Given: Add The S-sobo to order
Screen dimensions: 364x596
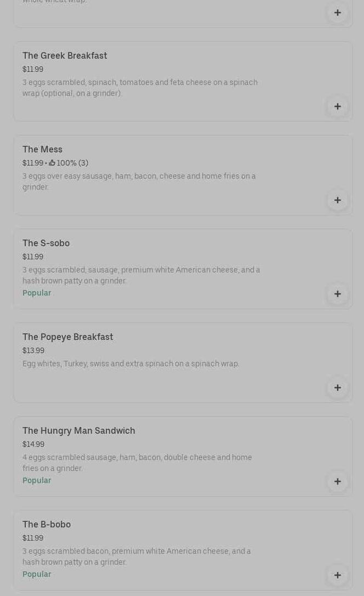Looking at the screenshot, I should 337,294.
